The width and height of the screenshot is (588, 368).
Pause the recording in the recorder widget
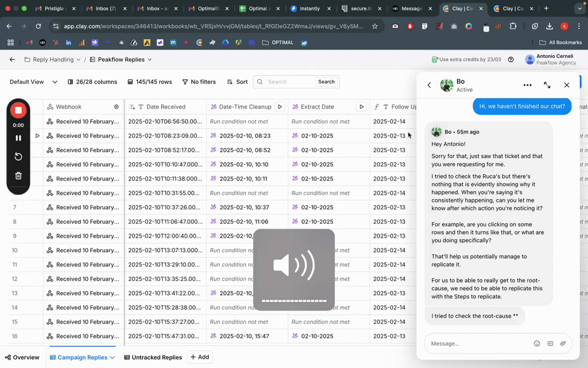point(18,138)
